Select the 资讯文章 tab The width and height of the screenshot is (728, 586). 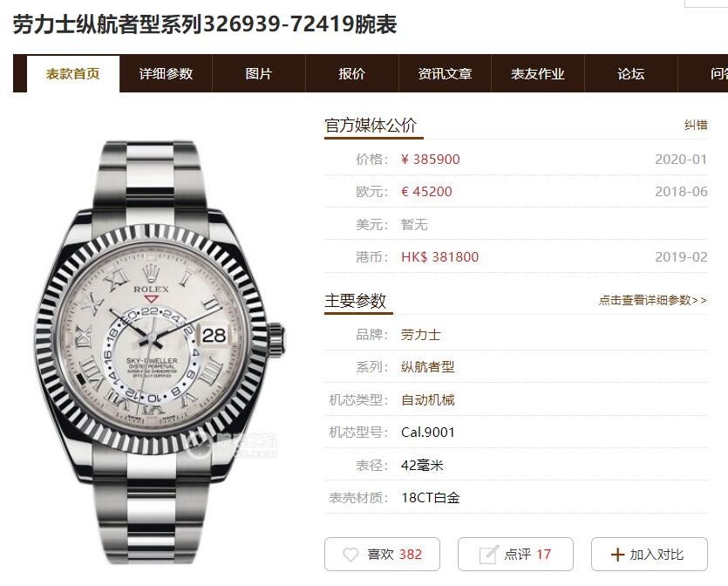[445, 74]
